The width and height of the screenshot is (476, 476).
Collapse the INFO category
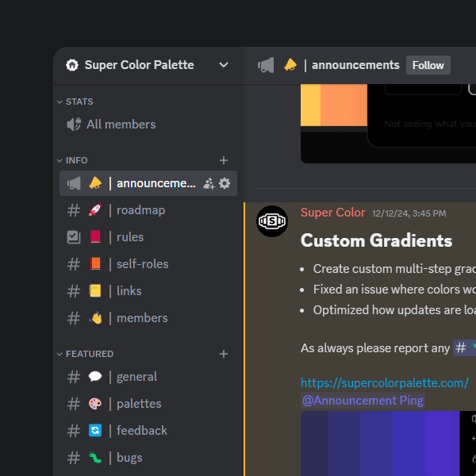coord(72,160)
